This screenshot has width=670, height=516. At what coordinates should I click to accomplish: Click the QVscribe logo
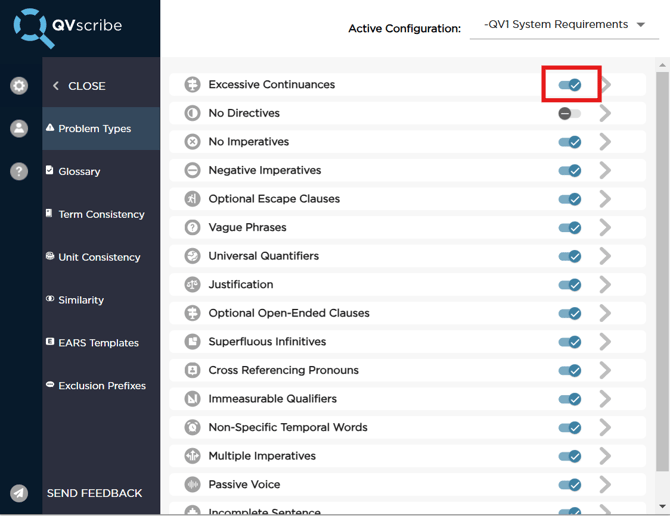[x=68, y=27]
